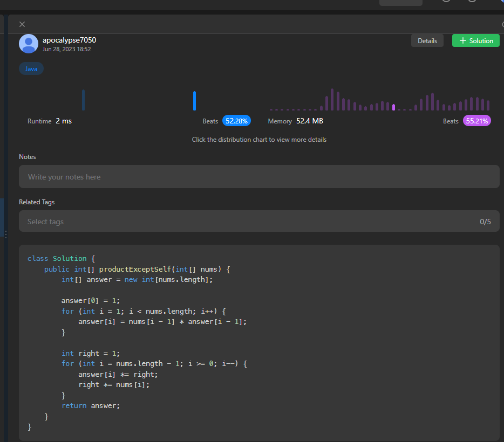Click the 52.28% runtime beats badge
The width and height of the screenshot is (504, 442).
tap(236, 121)
